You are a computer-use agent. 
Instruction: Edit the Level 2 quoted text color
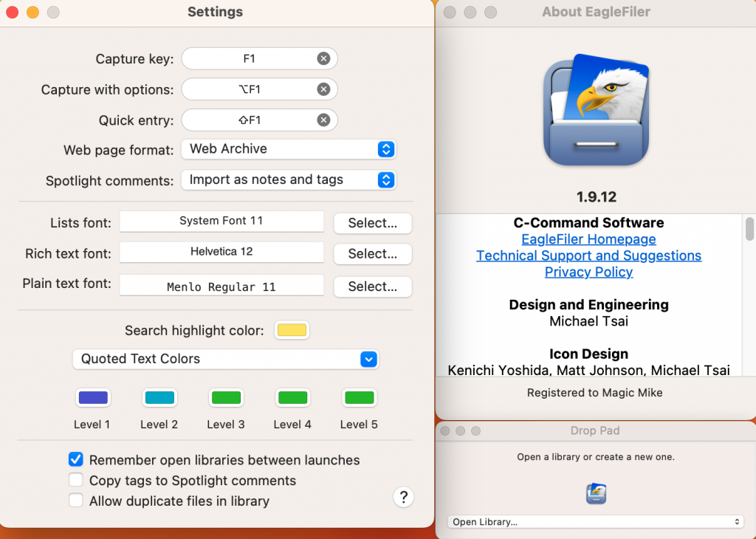(x=159, y=397)
